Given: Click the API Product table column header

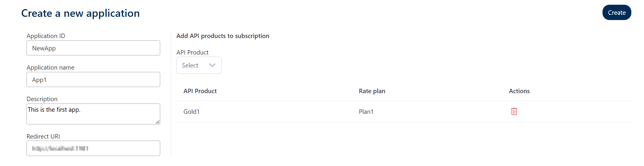Looking at the screenshot, I should 200,91.
